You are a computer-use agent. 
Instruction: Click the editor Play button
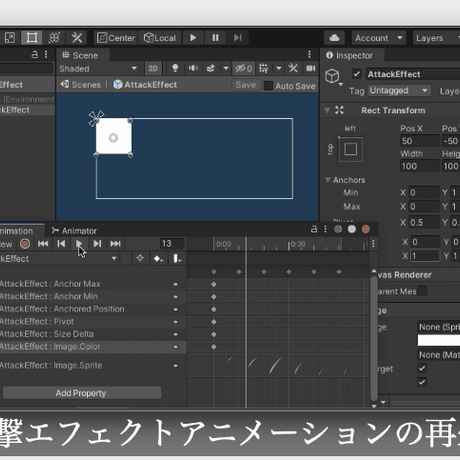193,38
